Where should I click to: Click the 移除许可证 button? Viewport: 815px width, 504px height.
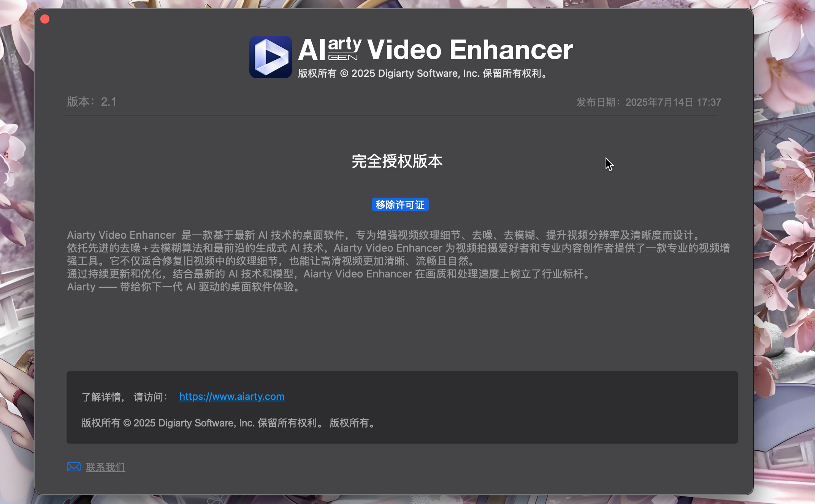pyautogui.click(x=400, y=204)
